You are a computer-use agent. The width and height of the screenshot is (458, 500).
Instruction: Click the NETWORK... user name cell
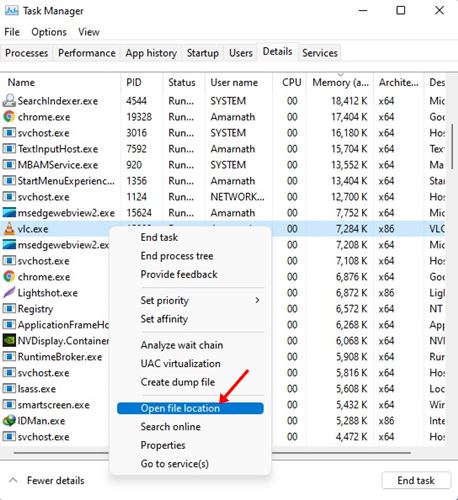pos(237,197)
